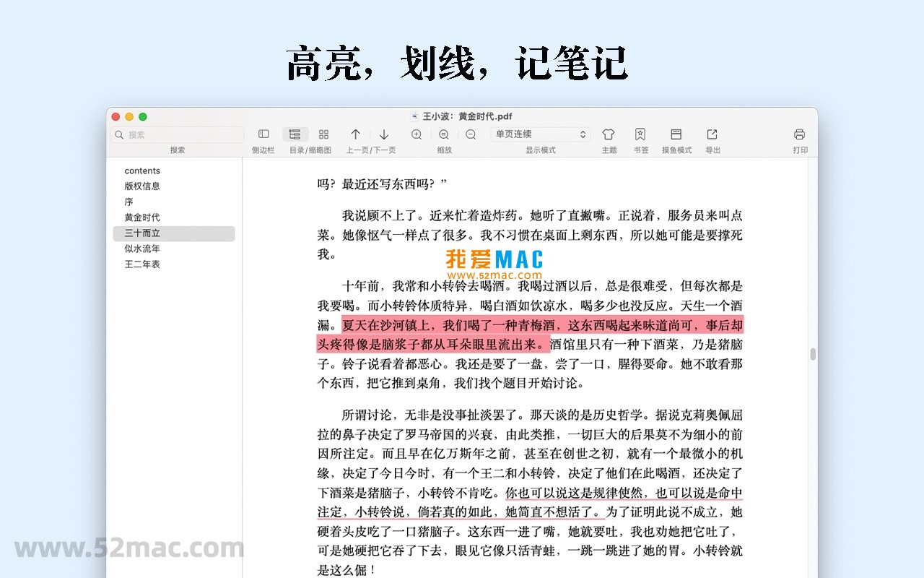Zoom in using the plus magnifier icon

416,134
